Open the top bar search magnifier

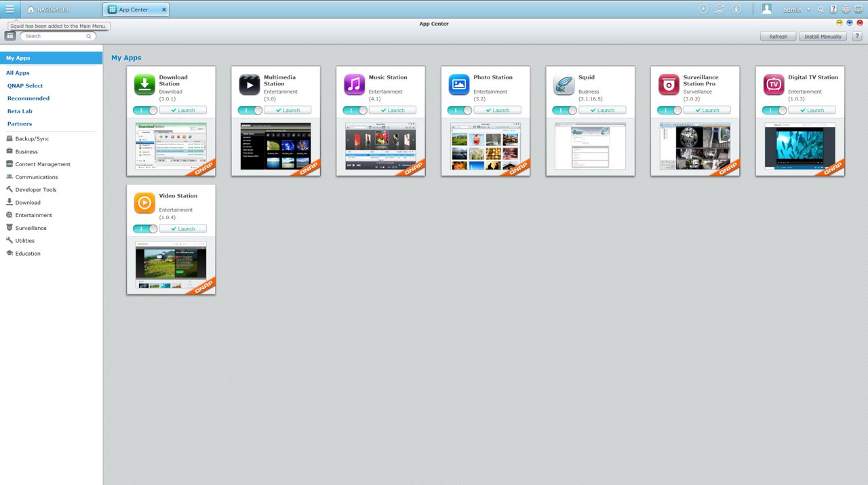coord(821,9)
